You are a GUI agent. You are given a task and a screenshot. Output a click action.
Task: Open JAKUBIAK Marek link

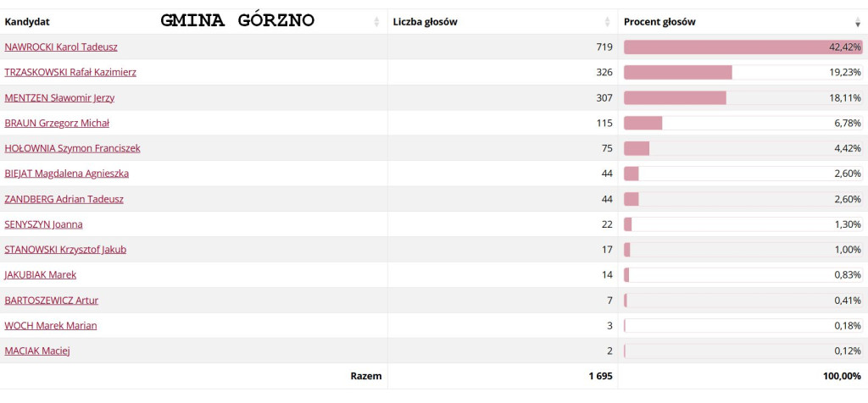(41, 275)
